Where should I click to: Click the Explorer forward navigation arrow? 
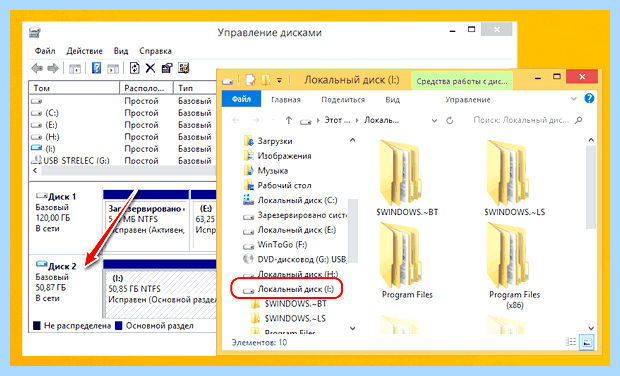[x=256, y=120]
